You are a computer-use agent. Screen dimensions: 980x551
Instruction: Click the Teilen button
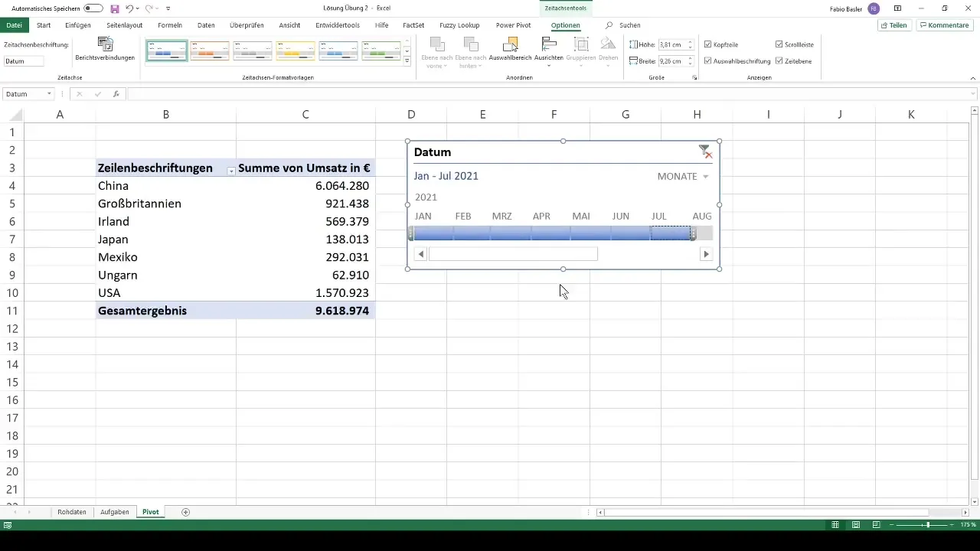pyautogui.click(x=894, y=25)
